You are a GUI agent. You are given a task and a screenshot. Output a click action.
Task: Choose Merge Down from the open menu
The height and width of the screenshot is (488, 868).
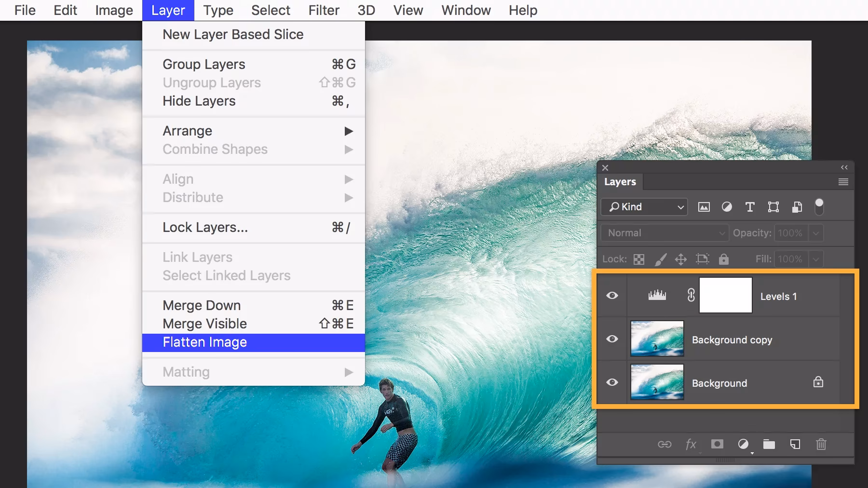pyautogui.click(x=202, y=305)
